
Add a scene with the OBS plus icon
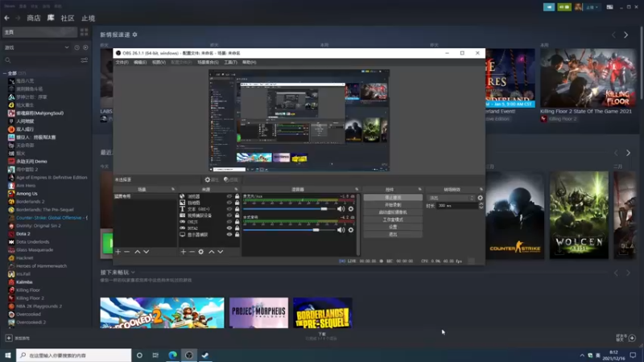pyautogui.click(x=118, y=252)
